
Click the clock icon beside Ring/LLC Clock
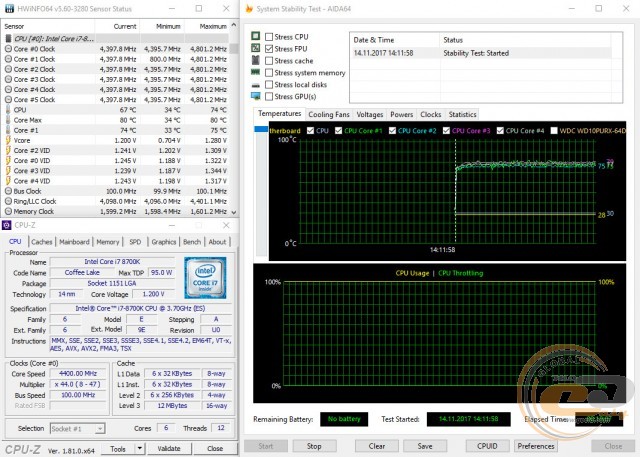point(8,201)
